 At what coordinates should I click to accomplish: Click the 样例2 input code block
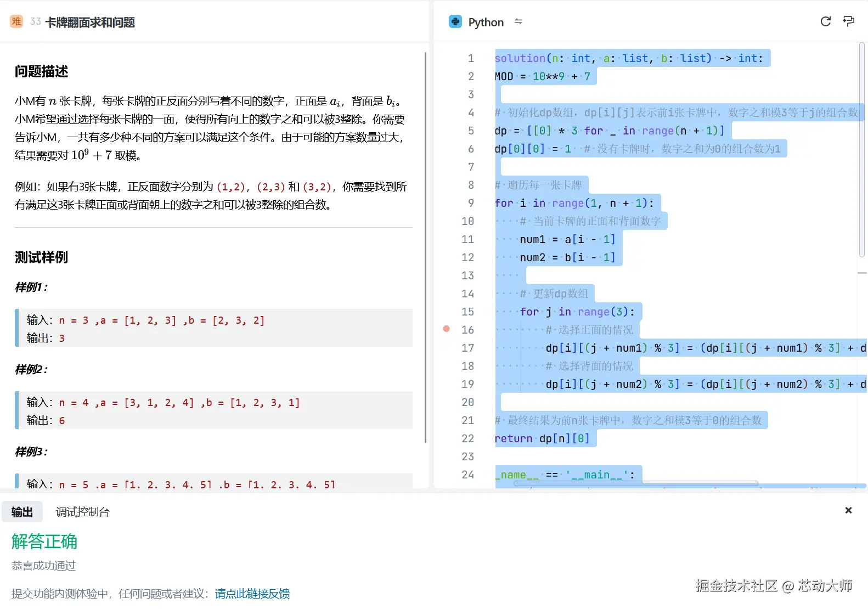coord(214,410)
